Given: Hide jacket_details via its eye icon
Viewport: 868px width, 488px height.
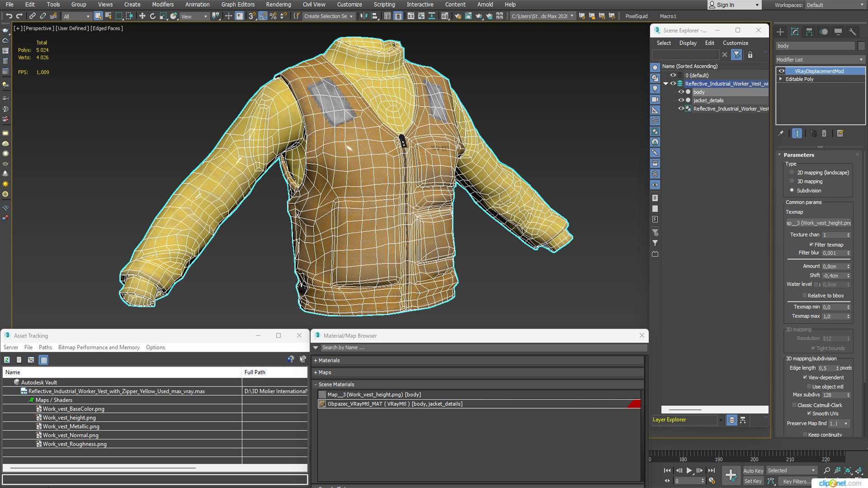Looking at the screenshot, I should [681, 100].
